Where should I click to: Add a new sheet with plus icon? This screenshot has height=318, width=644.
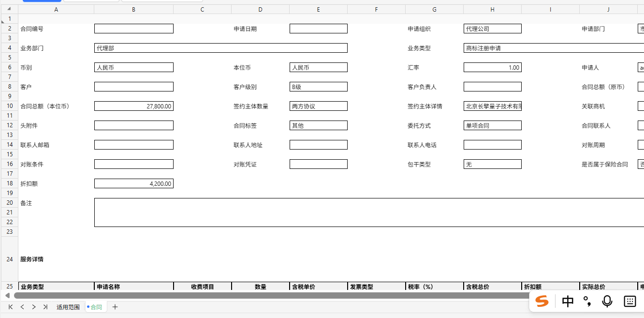(x=115, y=307)
